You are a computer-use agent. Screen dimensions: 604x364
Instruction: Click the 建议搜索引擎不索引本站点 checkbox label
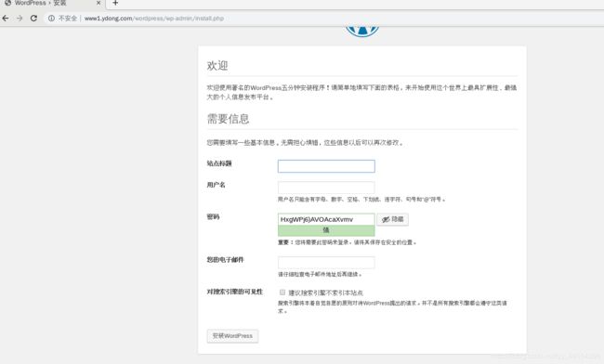click(326, 292)
